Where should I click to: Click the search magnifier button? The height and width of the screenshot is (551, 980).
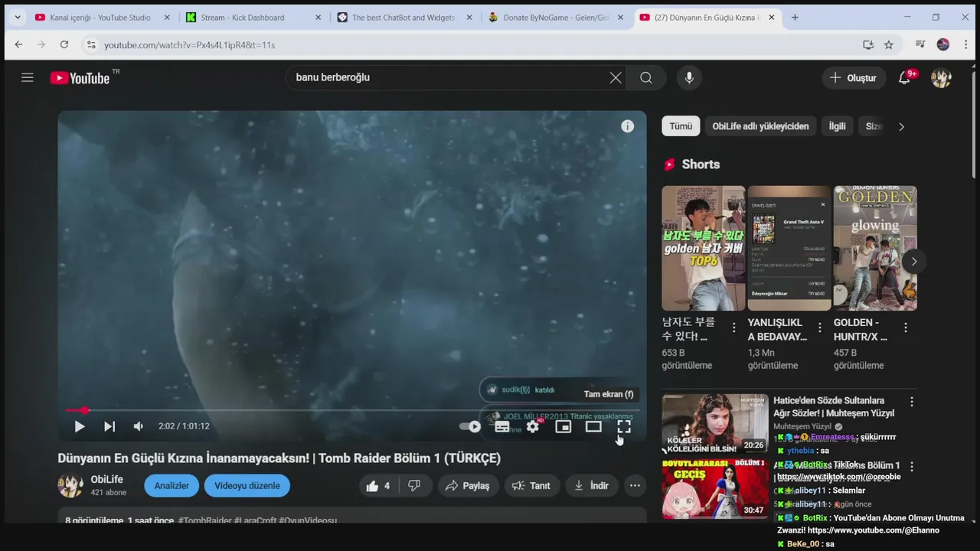[646, 77]
